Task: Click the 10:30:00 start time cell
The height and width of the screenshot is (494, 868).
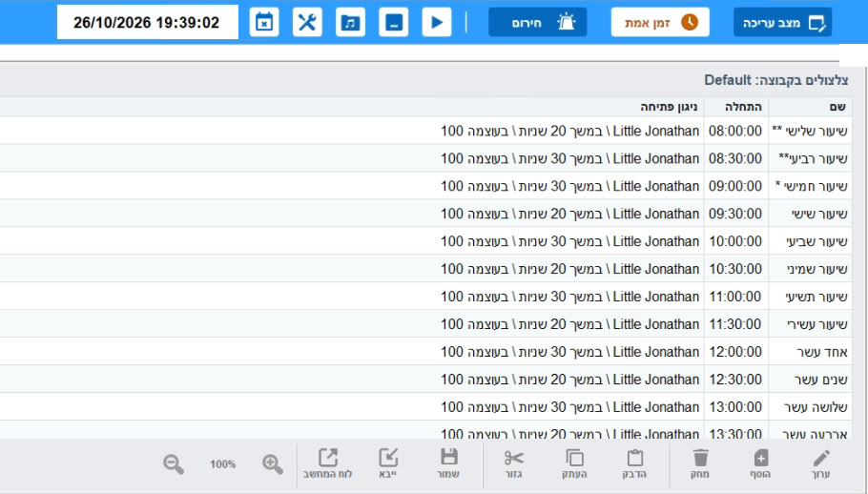Action: (735, 269)
